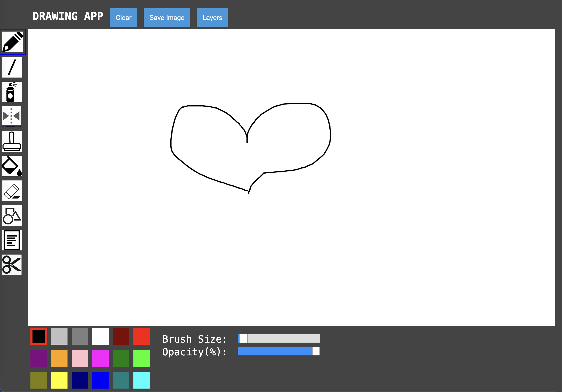The image size is (562, 392).
Task: Choose the scissors cut tool
Action: coord(11,265)
